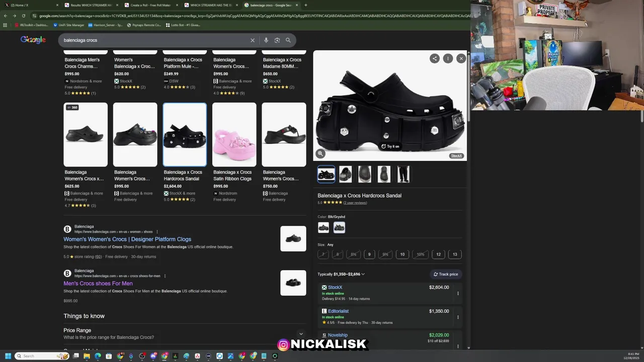Screen dimensions: 644x362
Task: Open IRLToolkit Dashboard bookmark
Action: pos(31,25)
